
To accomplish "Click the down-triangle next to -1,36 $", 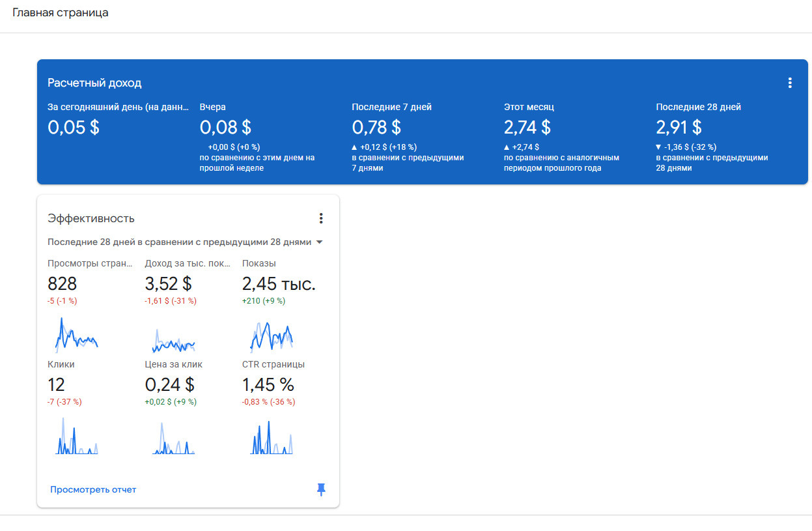I will pos(659,147).
